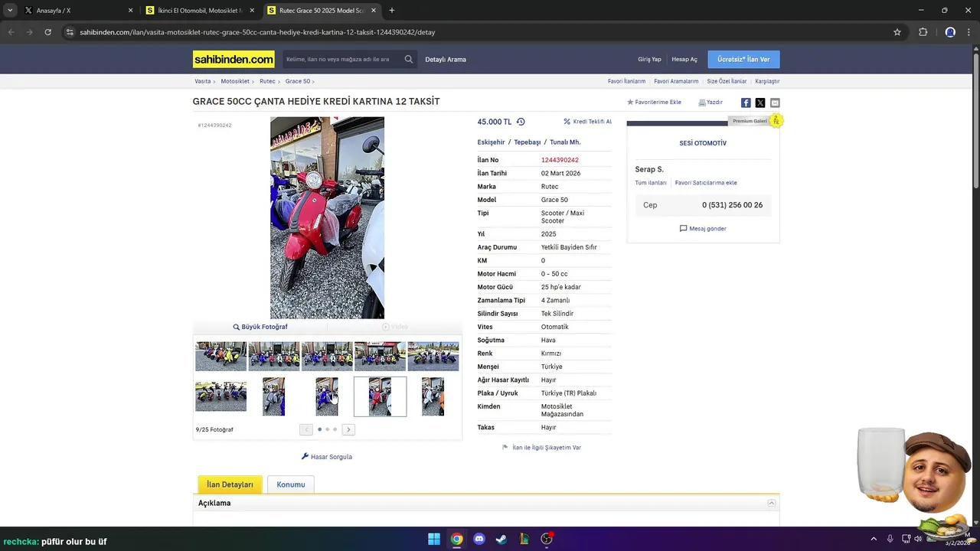Open Chrome extensions puzzle icon
The height and width of the screenshot is (551, 980).
[x=923, y=32]
